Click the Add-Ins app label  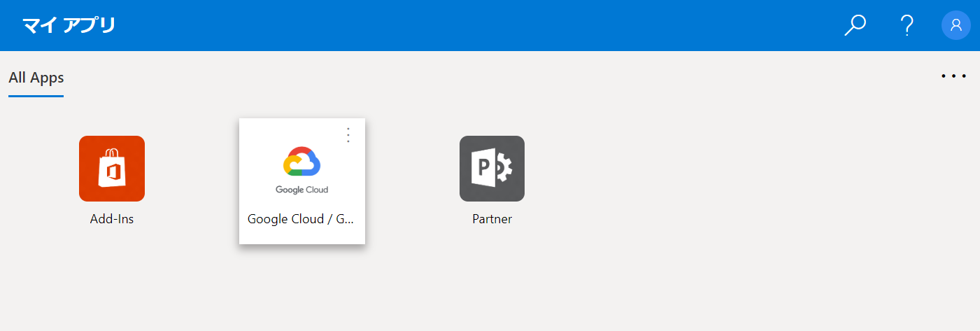pyautogui.click(x=112, y=219)
